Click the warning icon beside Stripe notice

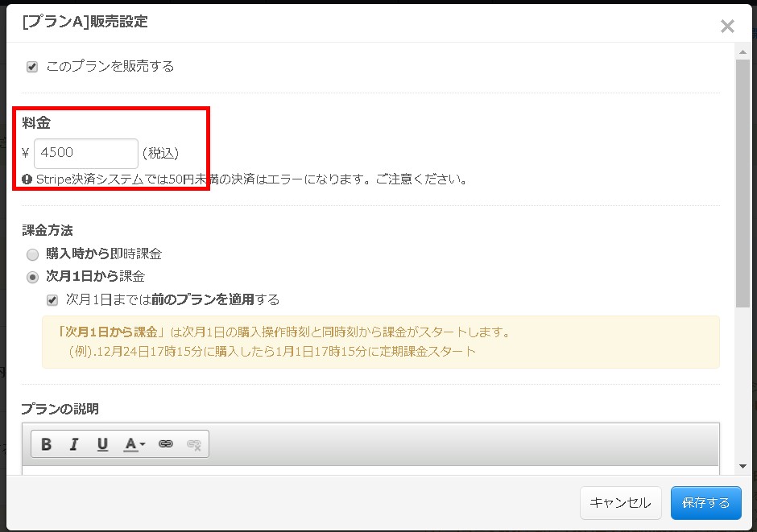[27, 179]
